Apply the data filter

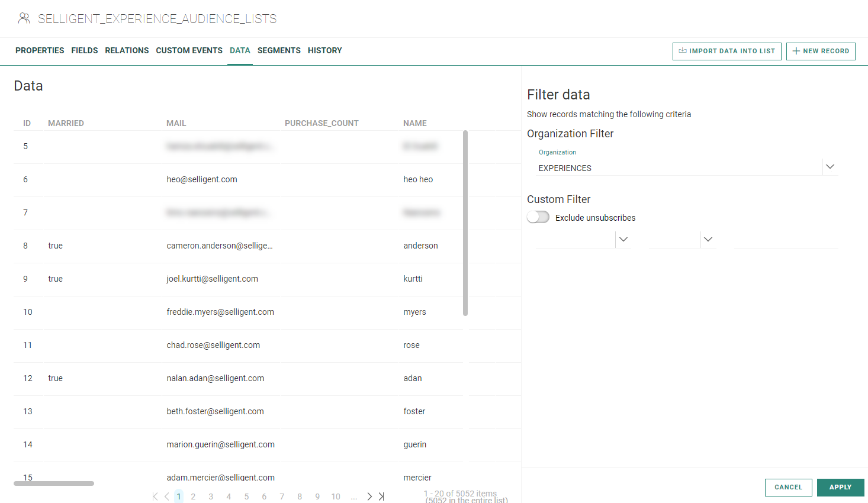[x=840, y=487]
